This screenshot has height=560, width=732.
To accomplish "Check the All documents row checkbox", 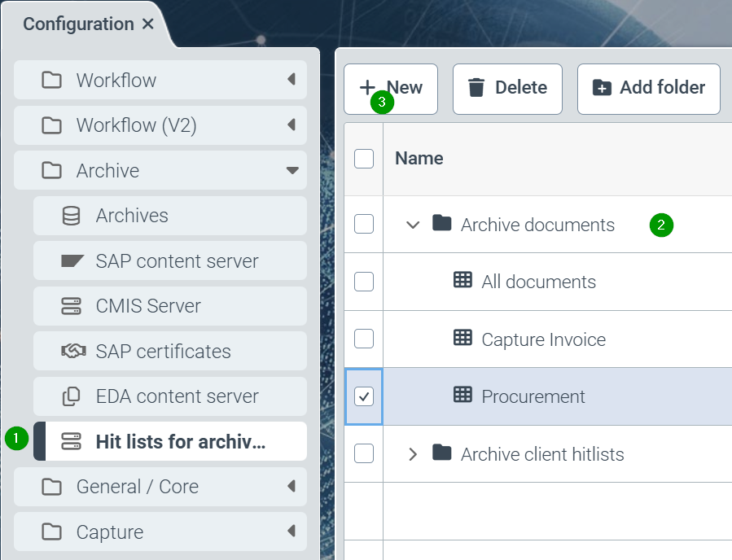I will point(364,282).
